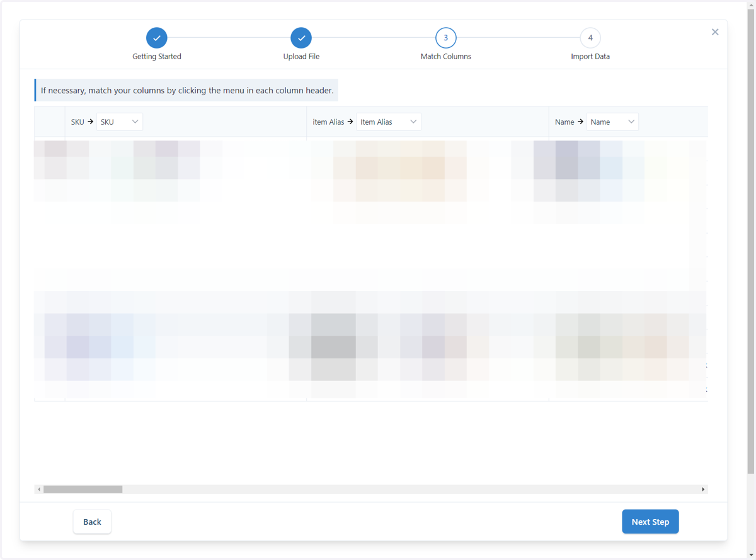The image size is (756, 560).
Task: Click the Match Columns step label
Action: pyautogui.click(x=446, y=57)
